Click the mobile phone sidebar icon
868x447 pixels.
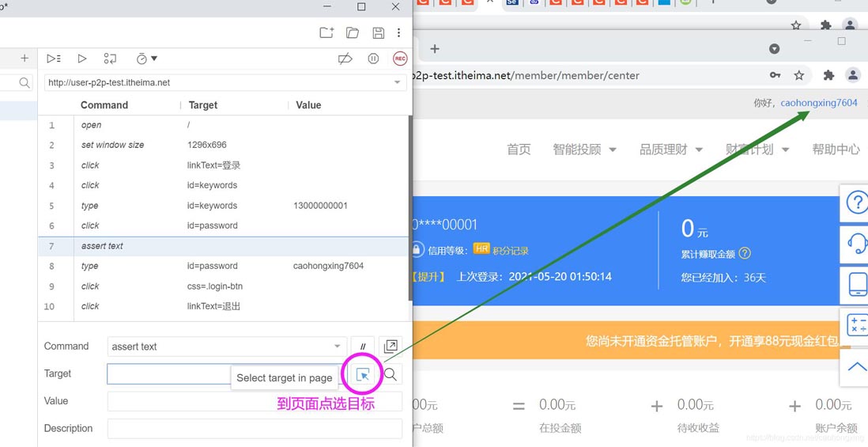point(857,285)
